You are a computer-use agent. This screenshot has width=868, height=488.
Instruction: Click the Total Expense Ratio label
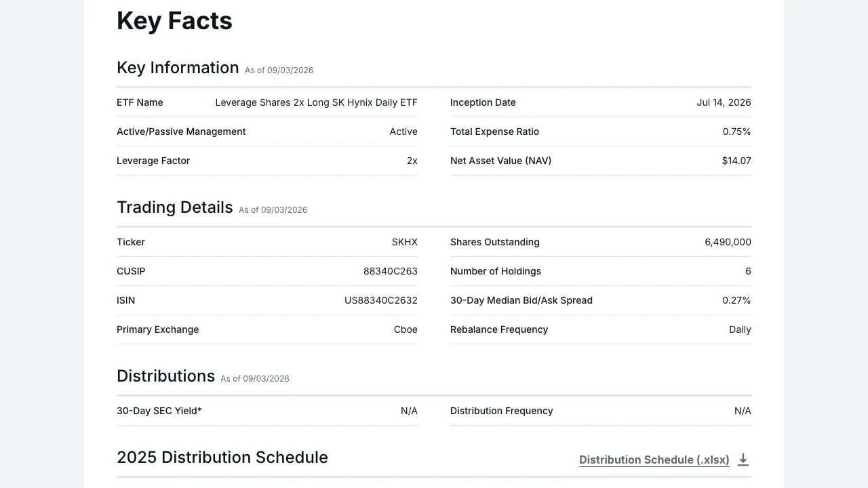(494, 131)
